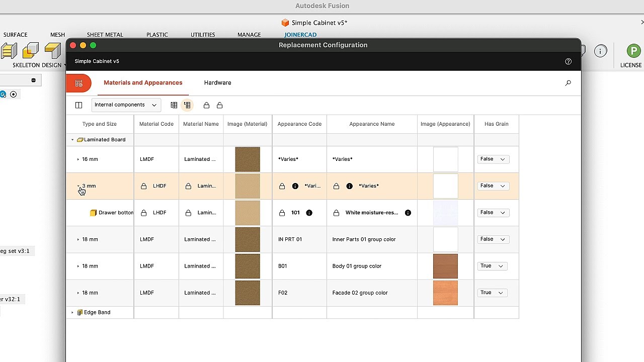Screen dimensions: 644x362
Task: Open Has Grain dropdown for F02 row
Action: (x=492, y=293)
